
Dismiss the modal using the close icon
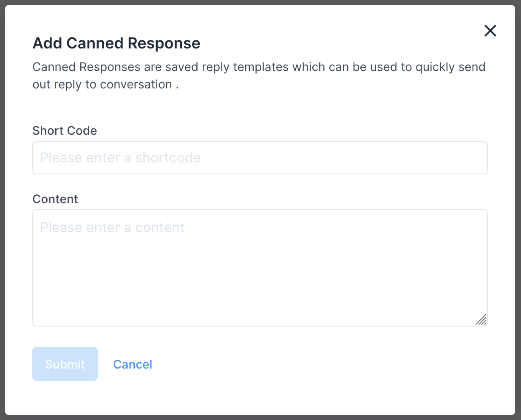490,31
